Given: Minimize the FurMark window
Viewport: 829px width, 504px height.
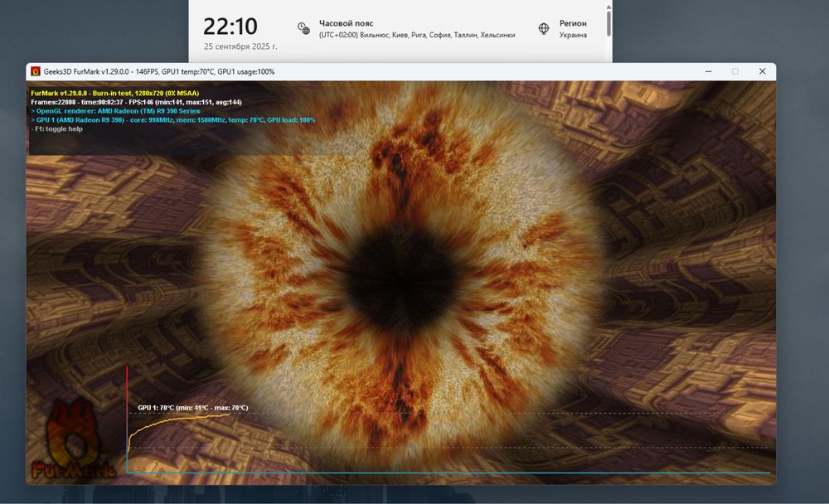Looking at the screenshot, I should (709, 71).
